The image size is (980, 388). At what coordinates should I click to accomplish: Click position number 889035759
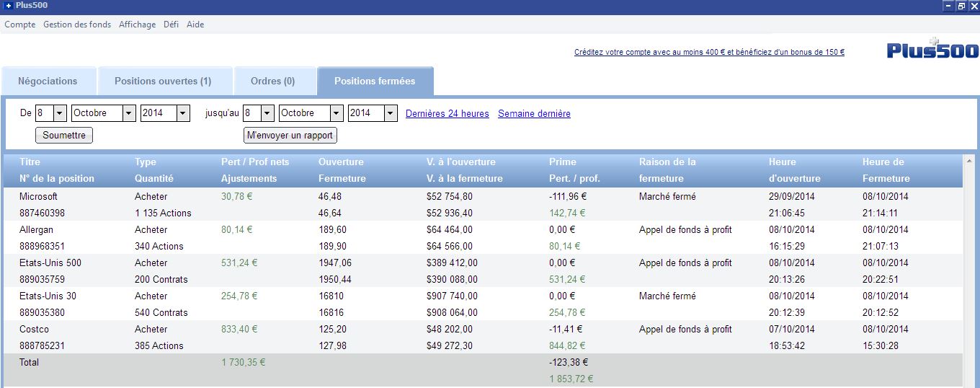(42, 279)
